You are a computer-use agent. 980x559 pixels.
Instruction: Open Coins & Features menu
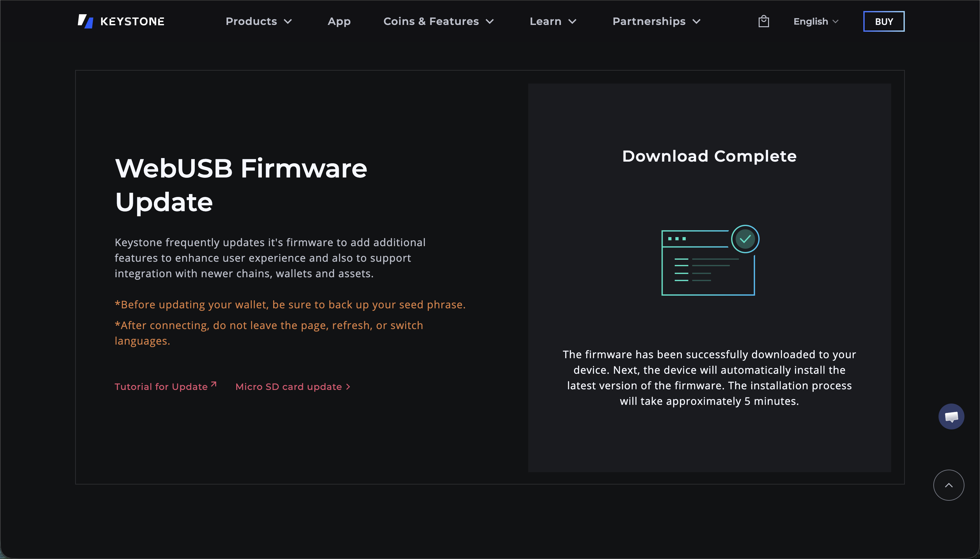(431, 21)
